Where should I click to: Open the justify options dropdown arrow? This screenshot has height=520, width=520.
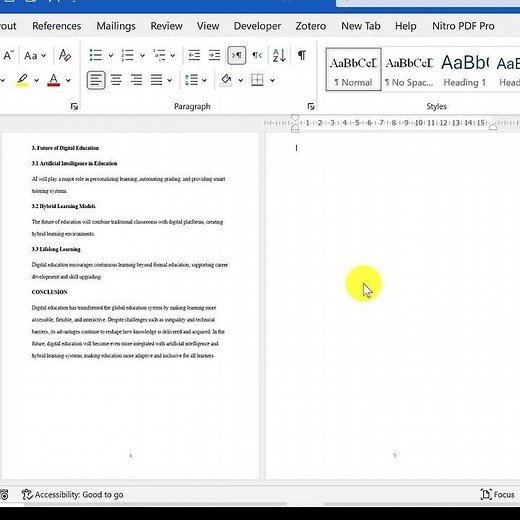click(170, 80)
